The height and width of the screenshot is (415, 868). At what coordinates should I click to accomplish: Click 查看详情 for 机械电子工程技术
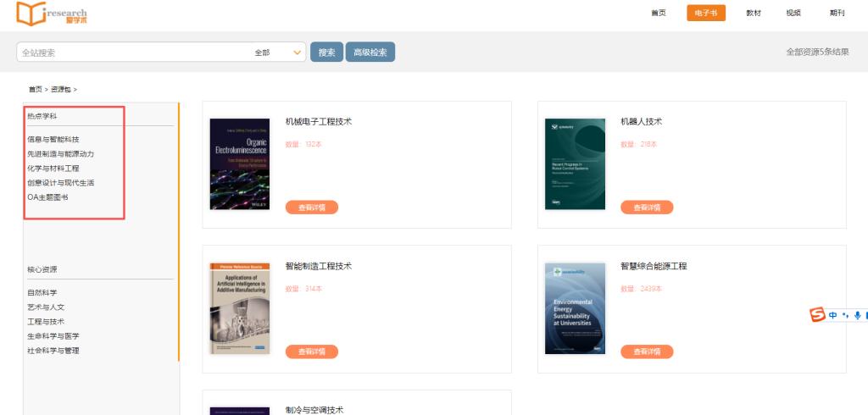312,207
